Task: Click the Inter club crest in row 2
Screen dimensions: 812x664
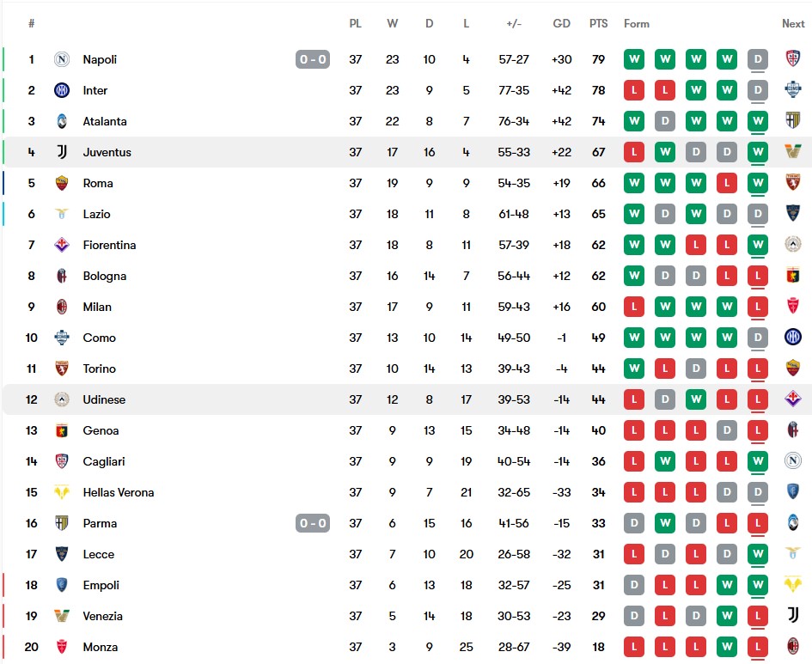Action: click(x=62, y=90)
